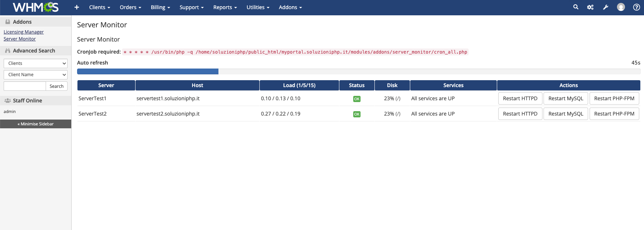Click the auto refresh progress bar
This screenshot has height=230, width=644.
point(358,71)
